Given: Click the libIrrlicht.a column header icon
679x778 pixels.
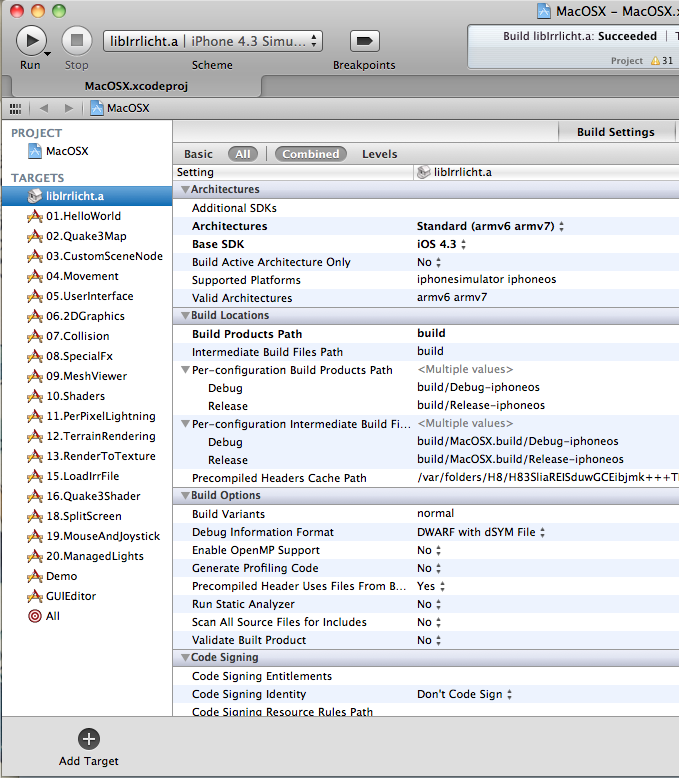Looking at the screenshot, I should click(x=423, y=172).
